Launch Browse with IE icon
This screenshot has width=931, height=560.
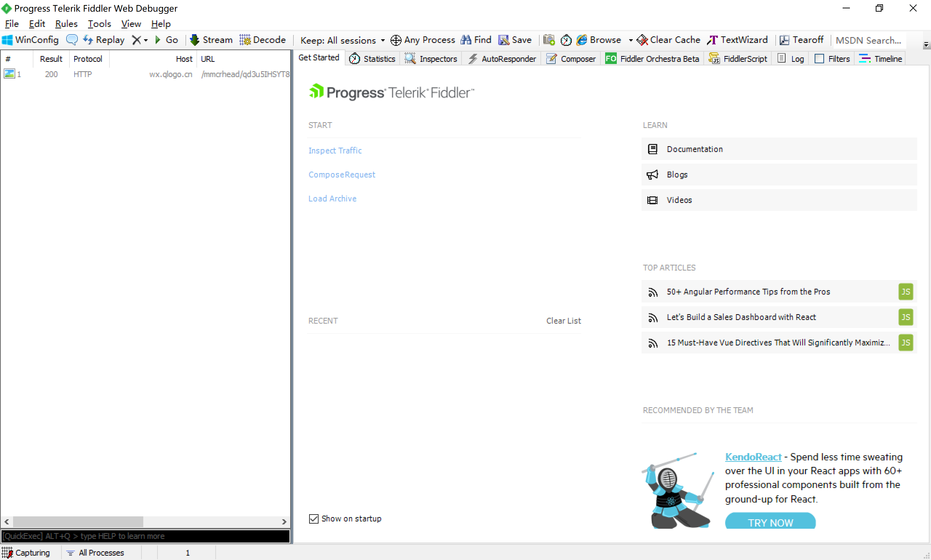tap(599, 40)
